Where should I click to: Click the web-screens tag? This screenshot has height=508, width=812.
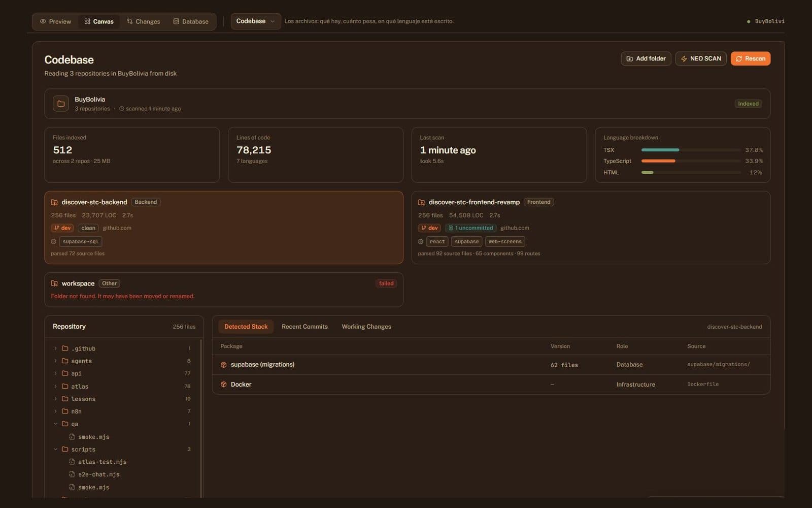(x=505, y=242)
